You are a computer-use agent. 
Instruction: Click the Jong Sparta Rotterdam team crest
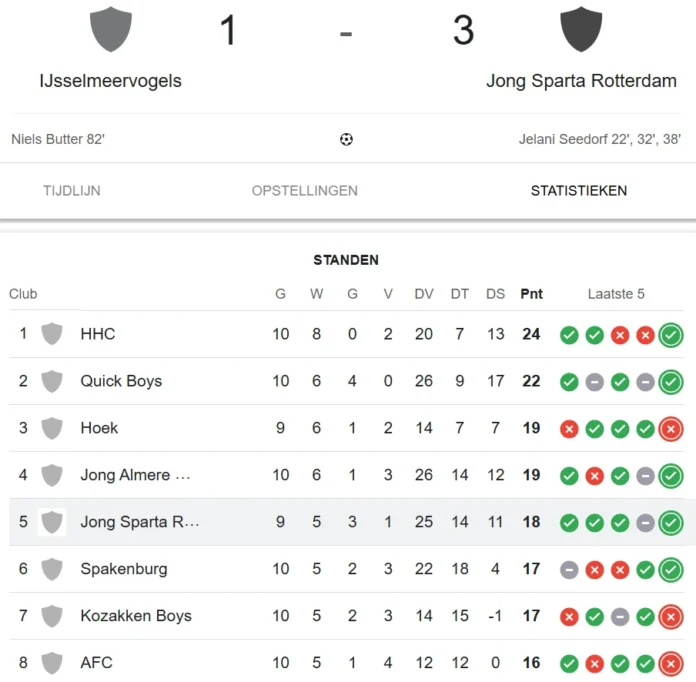pyautogui.click(x=581, y=29)
